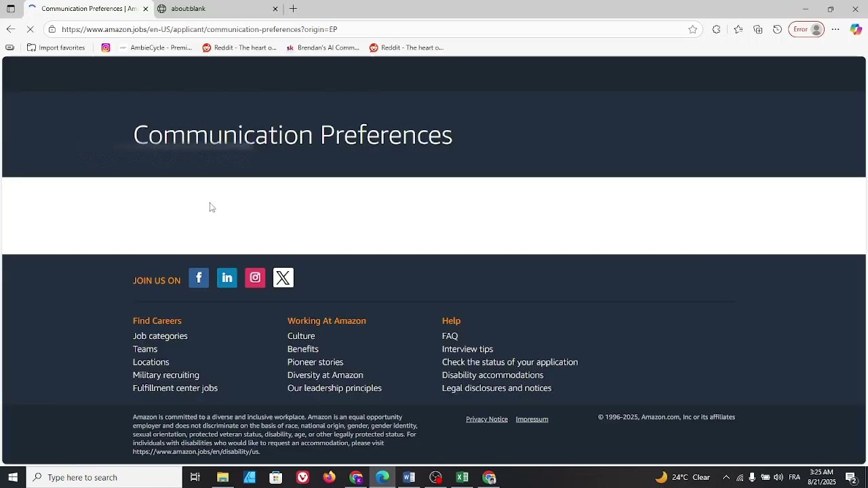This screenshot has width=868, height=488.
Task: Open Edge Settings and more menu
Action: (835, 29)
